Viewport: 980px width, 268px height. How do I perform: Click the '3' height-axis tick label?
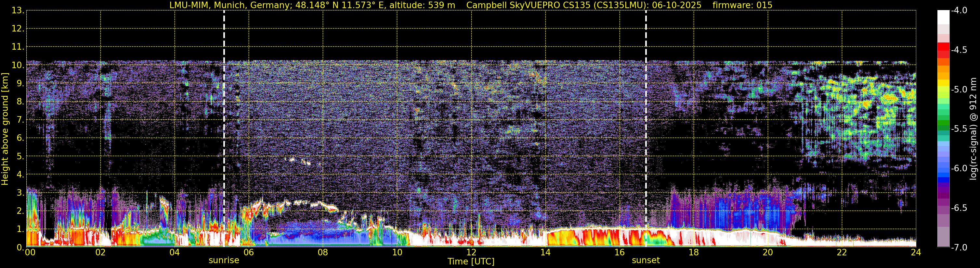pyautogui.click(x=20, y=193)
